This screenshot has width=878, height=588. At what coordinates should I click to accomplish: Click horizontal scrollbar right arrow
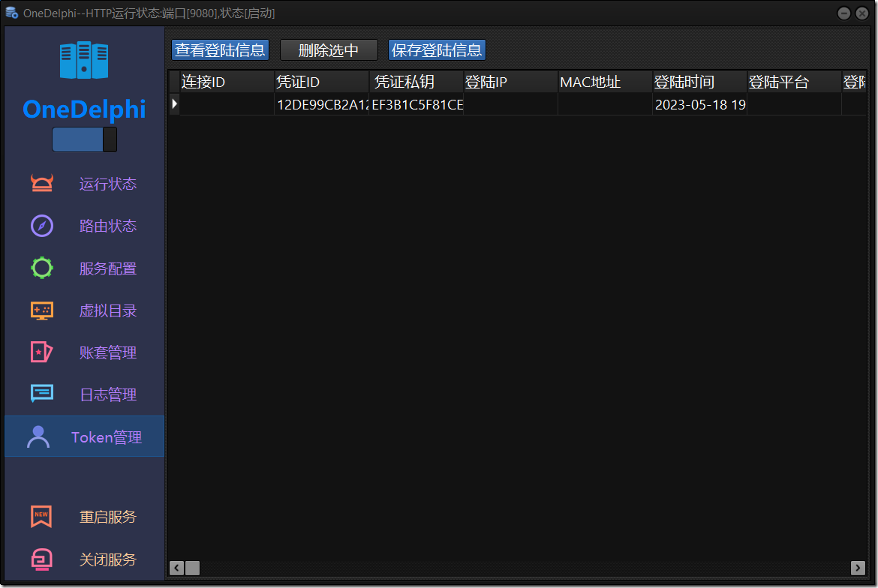(858, 568)
